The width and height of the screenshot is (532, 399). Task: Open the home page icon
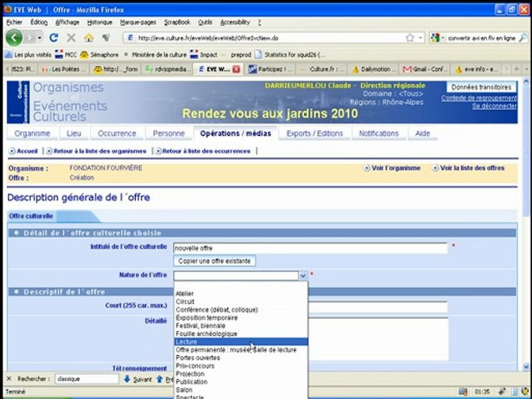click(x=89, y=38)
